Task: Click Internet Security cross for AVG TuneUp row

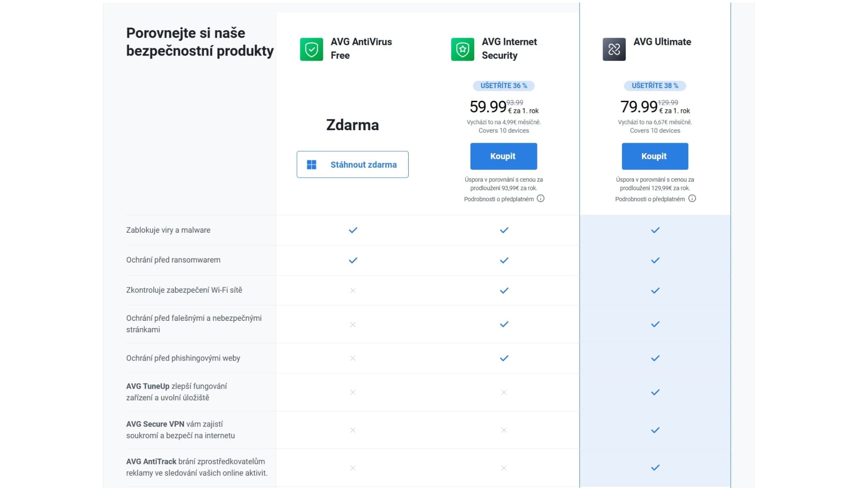Action: tap(504, 392)
